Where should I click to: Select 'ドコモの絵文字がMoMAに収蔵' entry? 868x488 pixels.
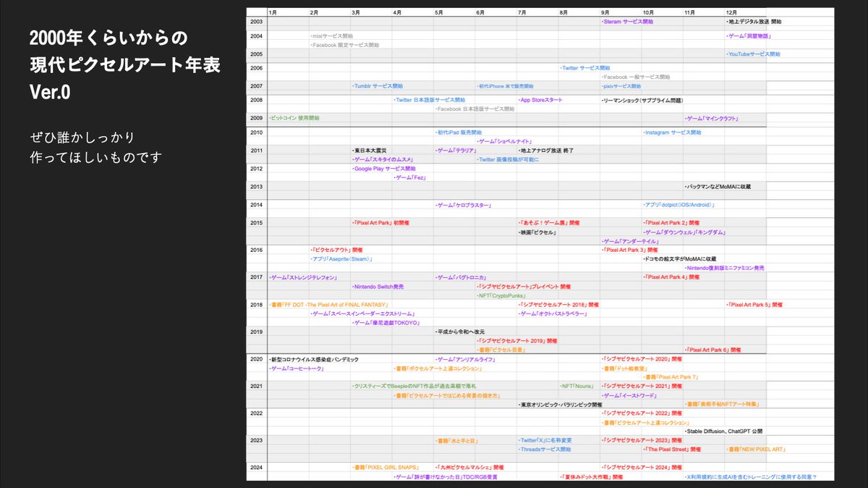679,259
